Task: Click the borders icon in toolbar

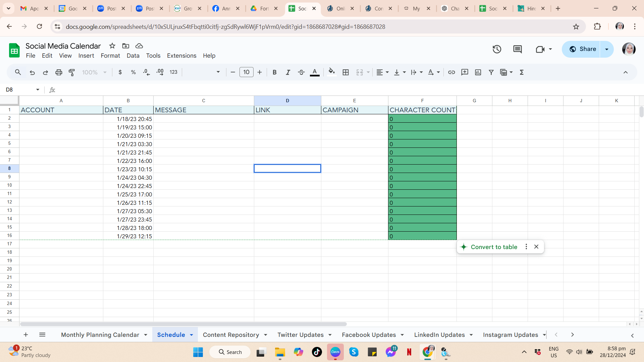Action: pos(345,72)
